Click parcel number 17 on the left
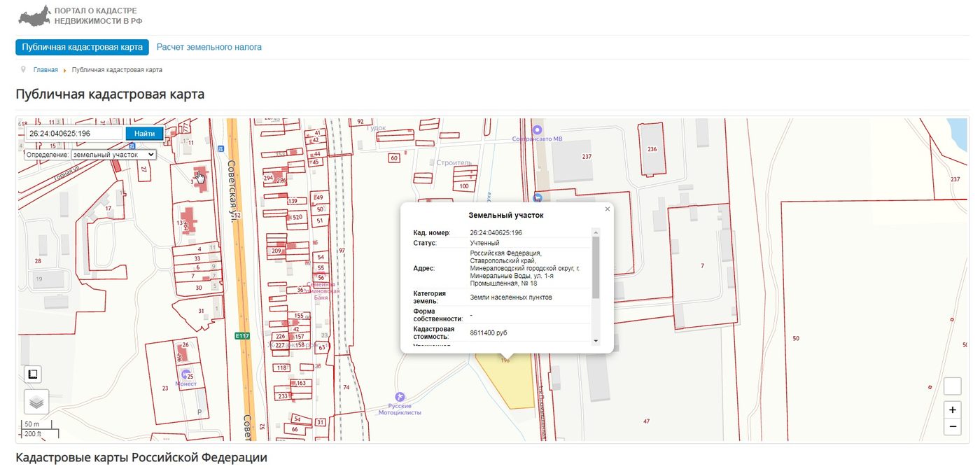This screenshot has height=469, width=980. (x=108, y=208)
